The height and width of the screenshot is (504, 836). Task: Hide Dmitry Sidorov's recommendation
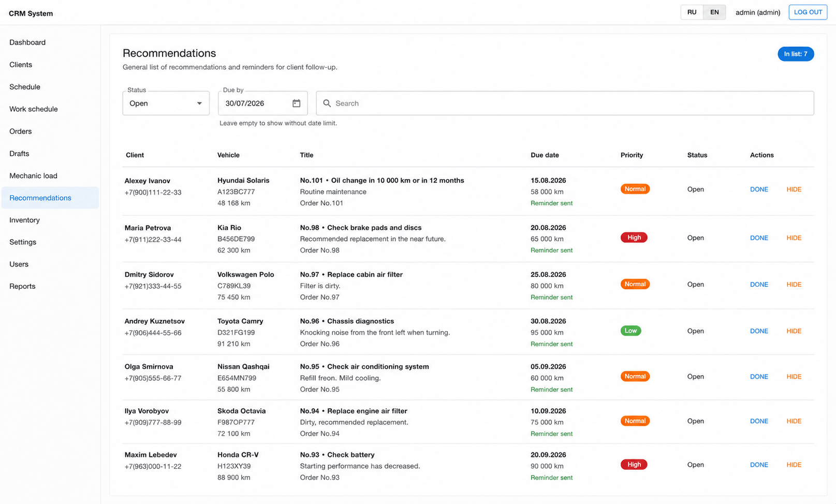(794, 285)
